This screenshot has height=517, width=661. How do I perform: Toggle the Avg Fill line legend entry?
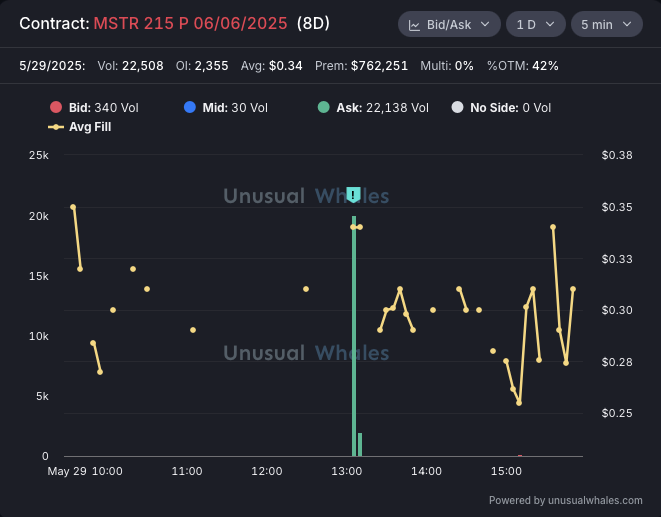click(80, 127)
